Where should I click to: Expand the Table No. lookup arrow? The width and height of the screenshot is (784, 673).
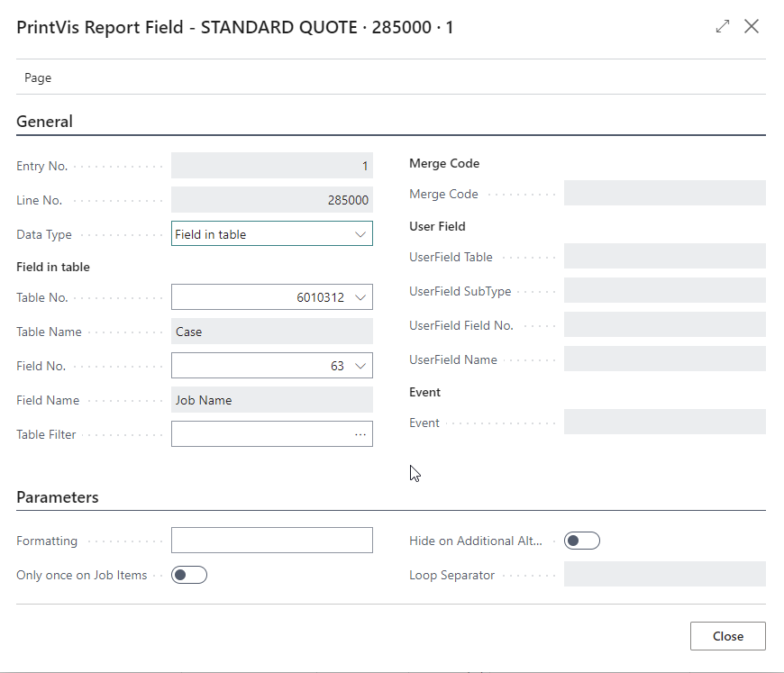(x=360, y=297)
